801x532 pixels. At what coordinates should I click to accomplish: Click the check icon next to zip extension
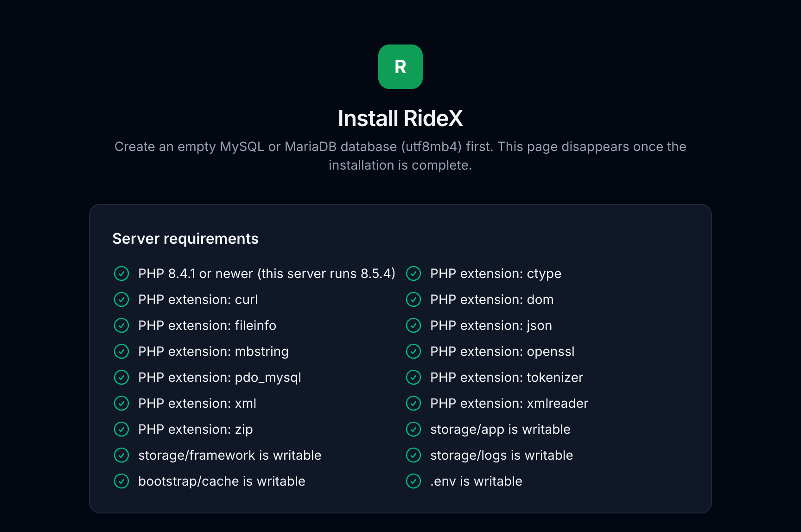click(121, 429)
